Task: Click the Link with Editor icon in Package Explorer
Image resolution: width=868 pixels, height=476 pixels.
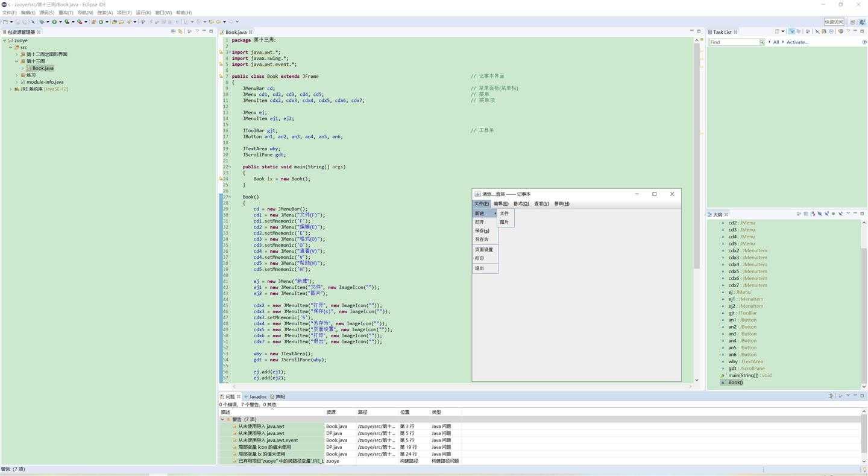Action: click(x=180, y=31)
